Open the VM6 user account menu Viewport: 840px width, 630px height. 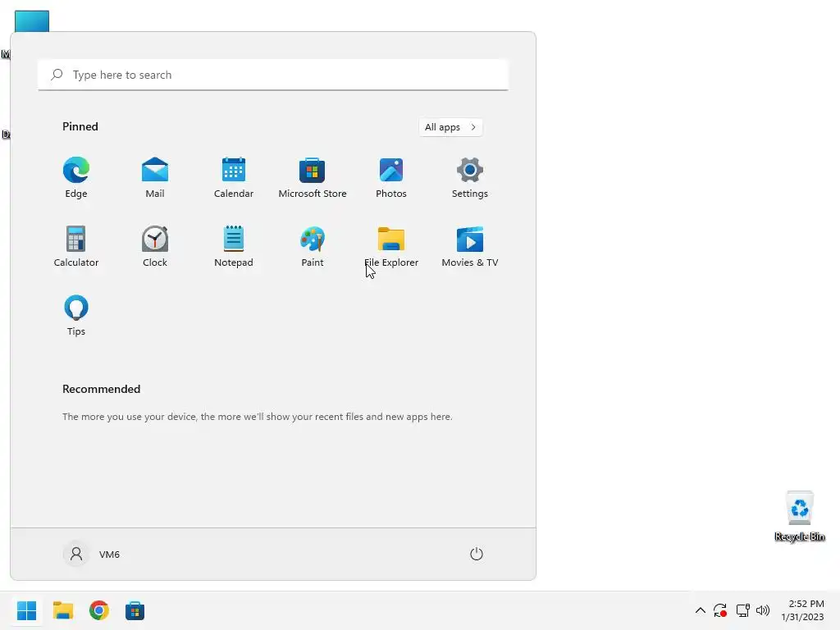click(92, 554)
